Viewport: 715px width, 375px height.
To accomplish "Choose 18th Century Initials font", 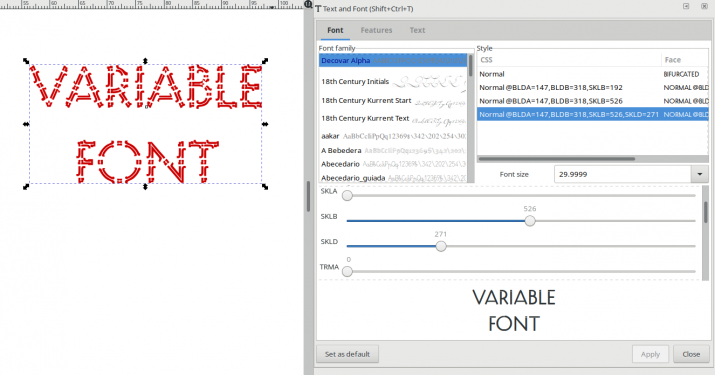I will [x=393, y=82].
